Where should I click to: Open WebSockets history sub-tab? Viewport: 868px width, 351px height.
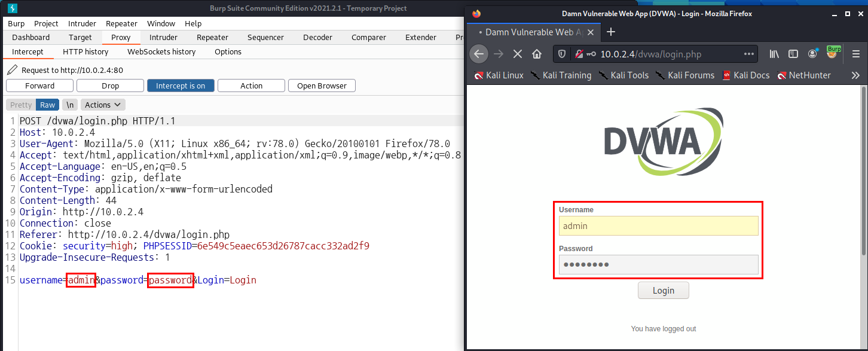click(161, 51)
